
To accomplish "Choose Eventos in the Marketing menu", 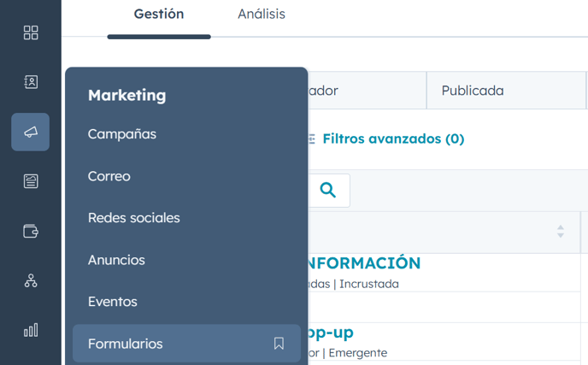I will (x=113, y=302).
